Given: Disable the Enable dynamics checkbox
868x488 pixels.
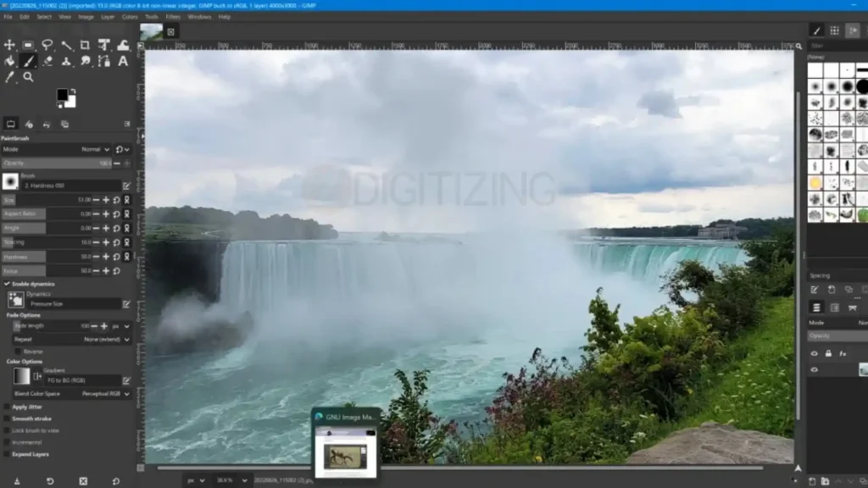Looking at the screenshot, I should click(x=7, y=284).
